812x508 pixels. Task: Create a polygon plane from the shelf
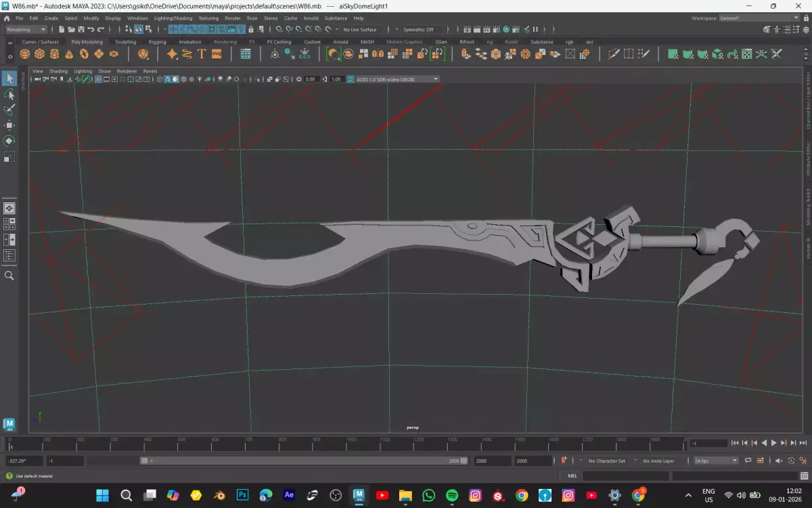click(99, 54)
